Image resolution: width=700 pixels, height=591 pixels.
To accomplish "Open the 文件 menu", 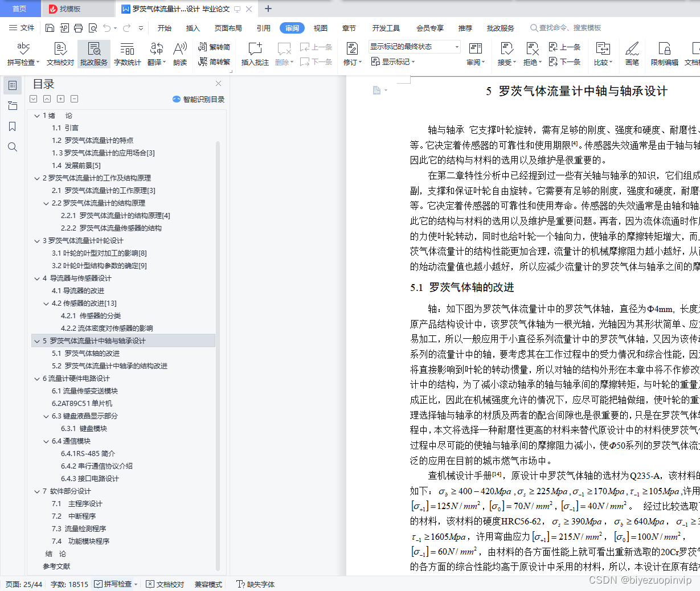I will 22,27.
